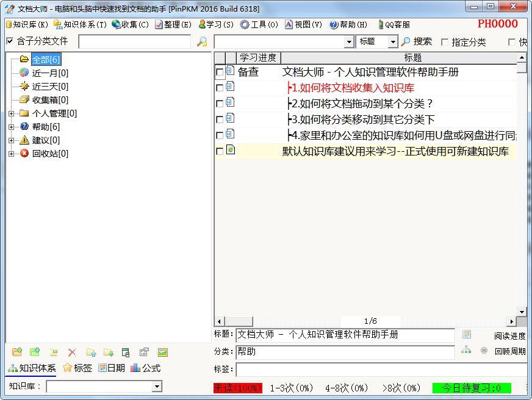Click the layout window icon in tree toolbar
This screenshot has height=400, width=532.
(x=126, y=352)
